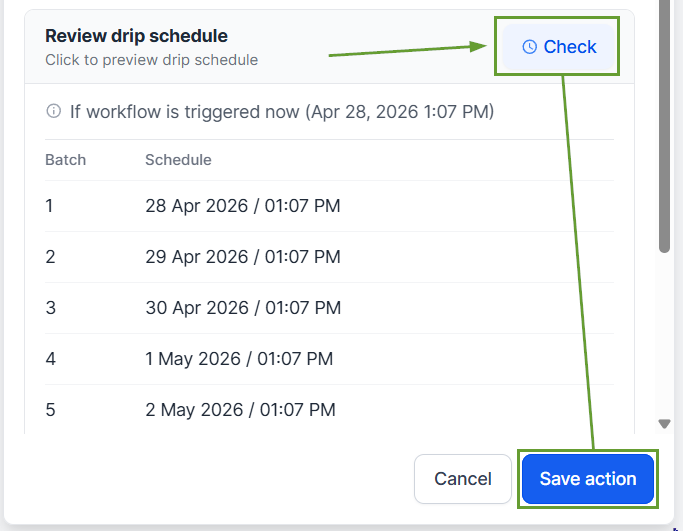This screenshot has height=531, width=683.
Task: Select the Schedule column header
Action: click(178, 160)
